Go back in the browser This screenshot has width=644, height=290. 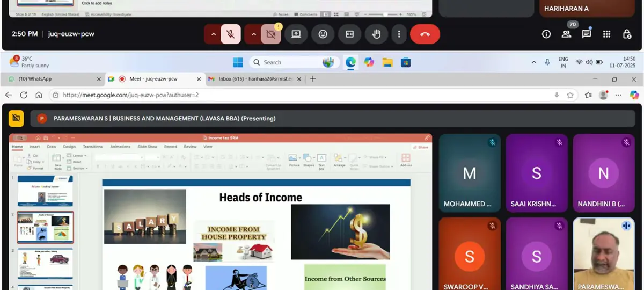click(x=9, y=95)
